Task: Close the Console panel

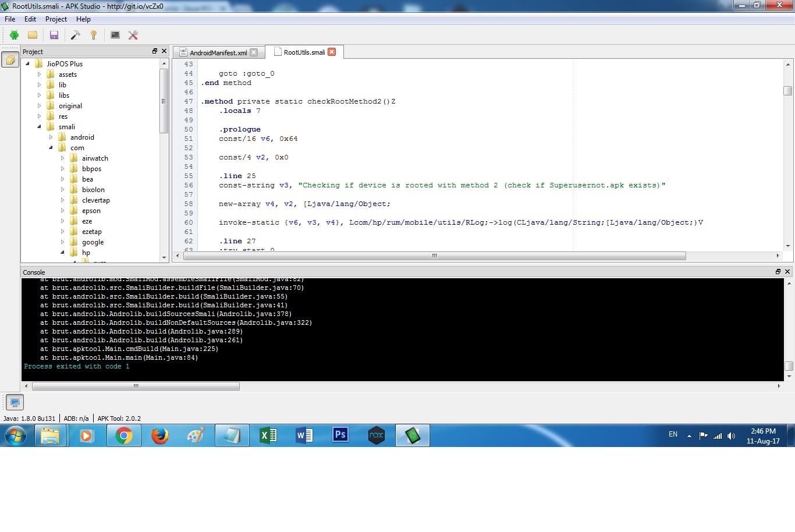Action: 787,272
